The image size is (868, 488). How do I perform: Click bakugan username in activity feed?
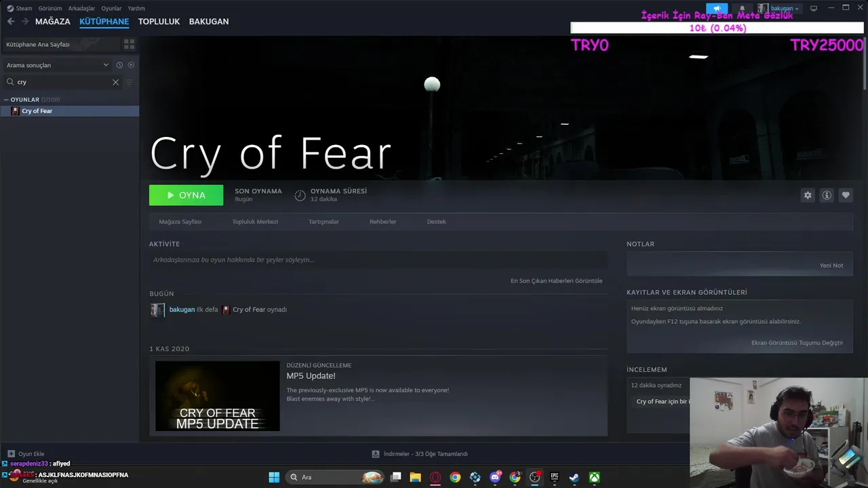point(182,310)
